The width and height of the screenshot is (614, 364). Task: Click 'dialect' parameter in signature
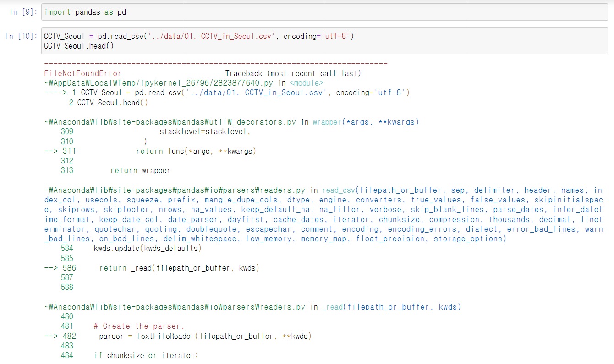click(482, 229)
